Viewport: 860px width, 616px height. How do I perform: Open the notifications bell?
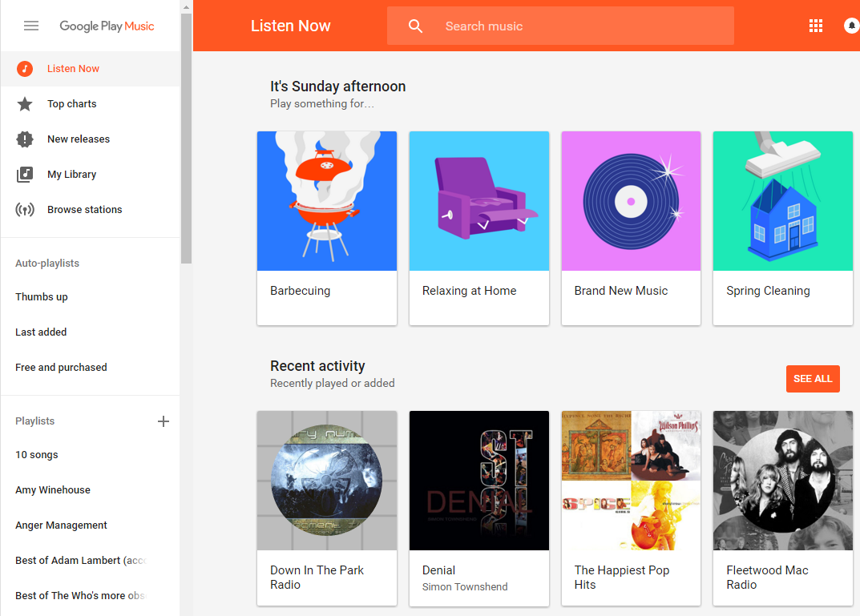(850, 26)
